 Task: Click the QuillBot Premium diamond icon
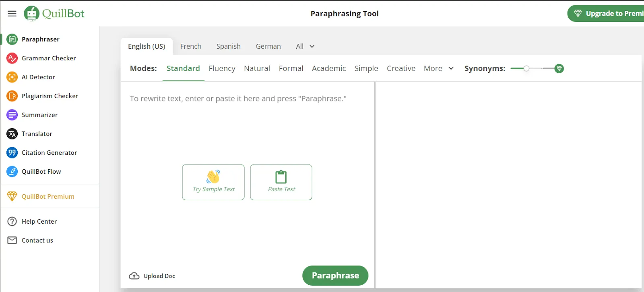[12, 196]
